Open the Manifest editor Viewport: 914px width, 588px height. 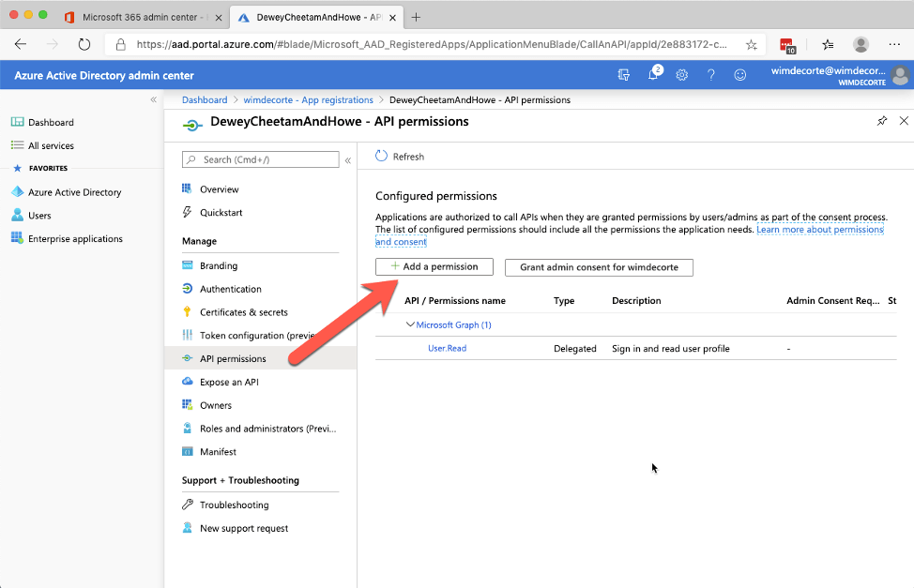[x=218, y=452]
